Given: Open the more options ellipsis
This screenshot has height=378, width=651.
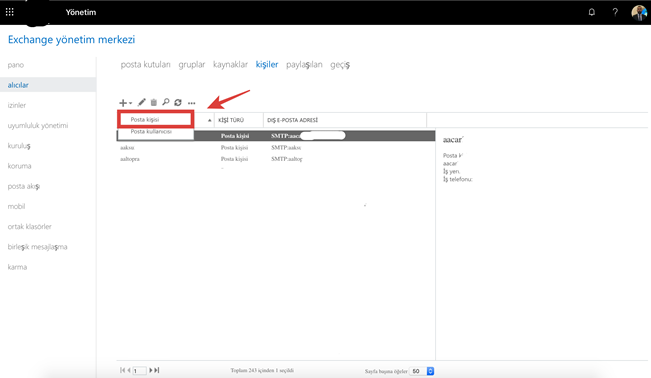Looking at the screenshot, I should tap(191, 103).
